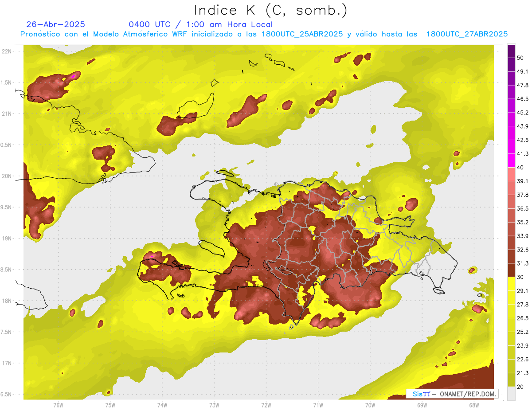Select the date text '26-Abr-2025'
The height and width of the screenshot is (411, 532).
click(56, 24)
